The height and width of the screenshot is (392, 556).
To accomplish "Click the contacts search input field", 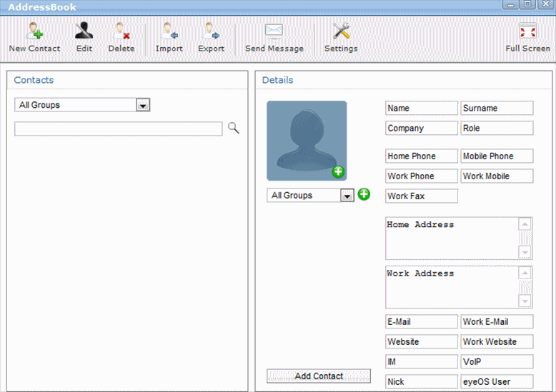I will click(x=119, y=129).
